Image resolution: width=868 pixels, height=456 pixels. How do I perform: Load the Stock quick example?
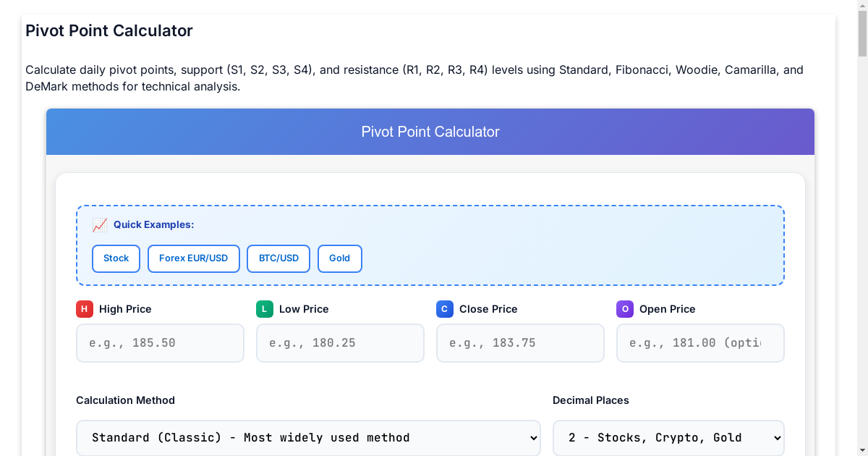[x=116, y=258]
